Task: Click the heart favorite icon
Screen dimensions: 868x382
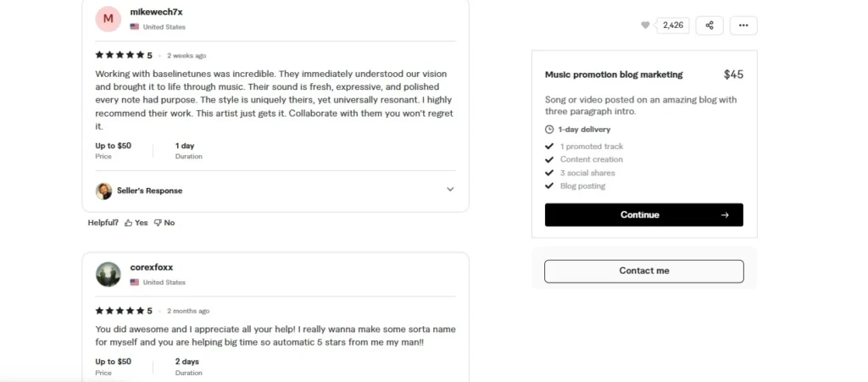Action: 646,25
